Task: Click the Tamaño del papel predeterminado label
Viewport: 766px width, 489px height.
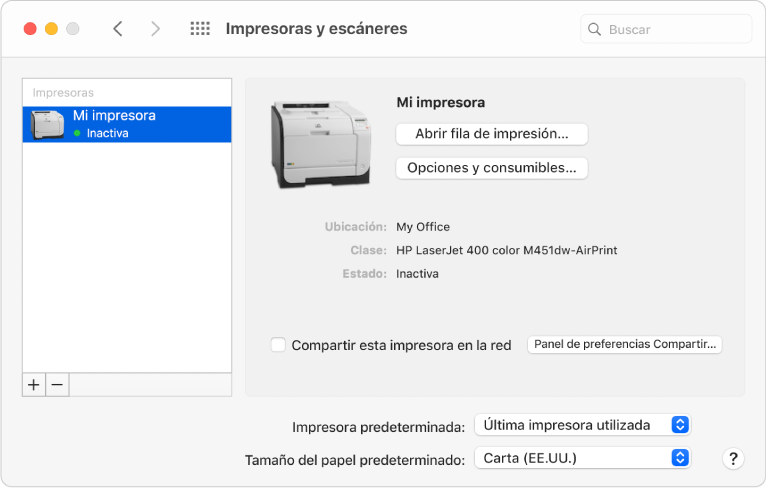Action: pos(355,460)
